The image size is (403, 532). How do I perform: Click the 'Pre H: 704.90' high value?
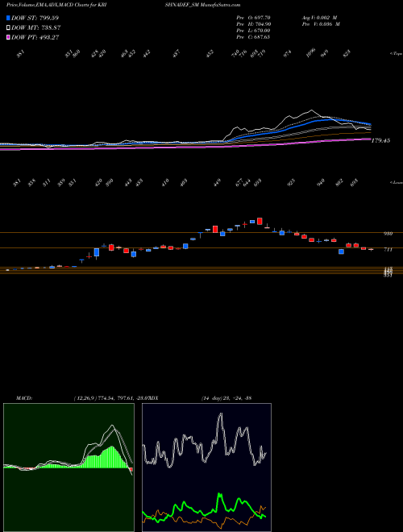(253, 24)
